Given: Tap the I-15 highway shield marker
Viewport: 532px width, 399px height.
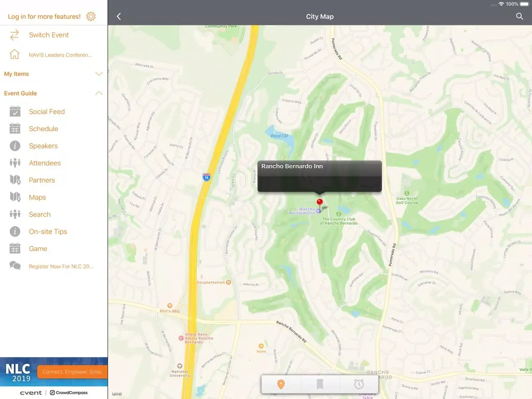Looking at the screenshot, I should coord(206,177).
